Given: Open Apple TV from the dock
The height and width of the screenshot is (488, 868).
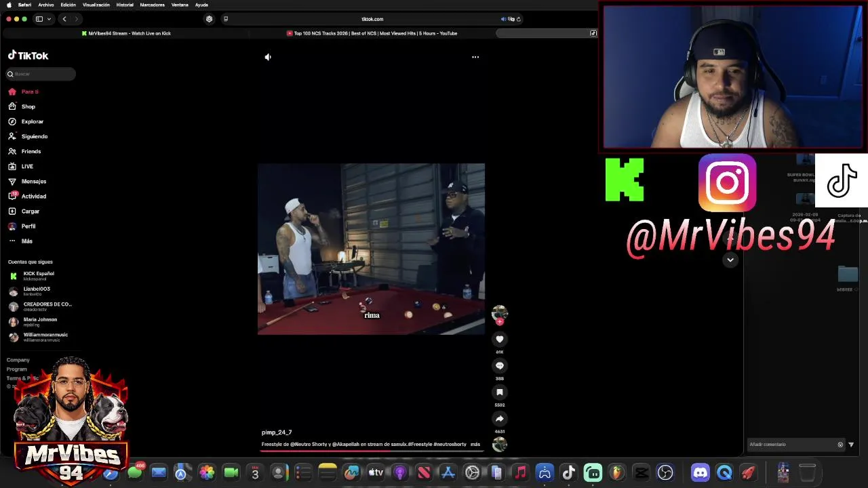Looking at the screenshot, I should click(376, 472).
